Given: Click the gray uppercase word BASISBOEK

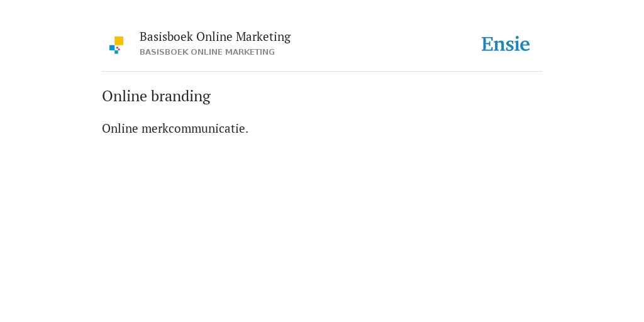Looking at the screenshot, I should 164,52.
